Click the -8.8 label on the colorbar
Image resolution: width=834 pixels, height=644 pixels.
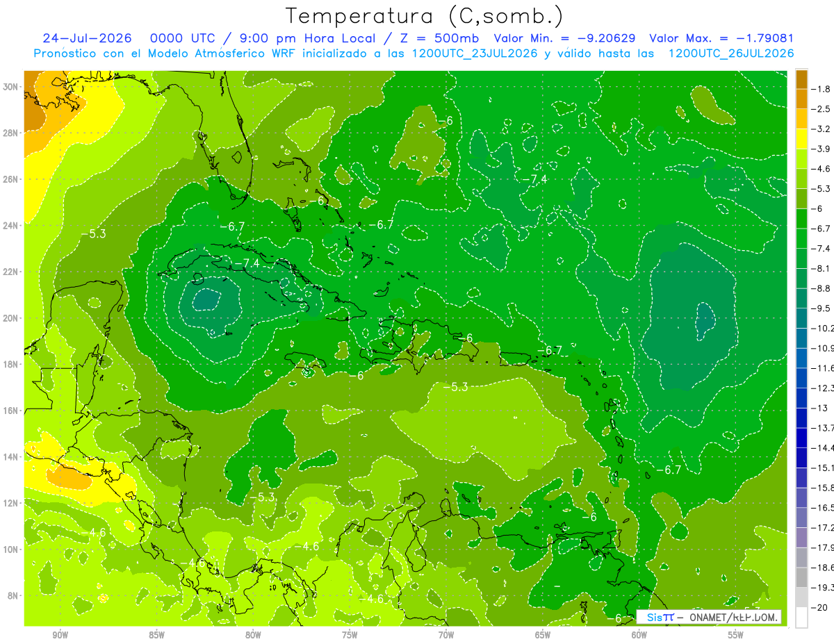point(820,289)
